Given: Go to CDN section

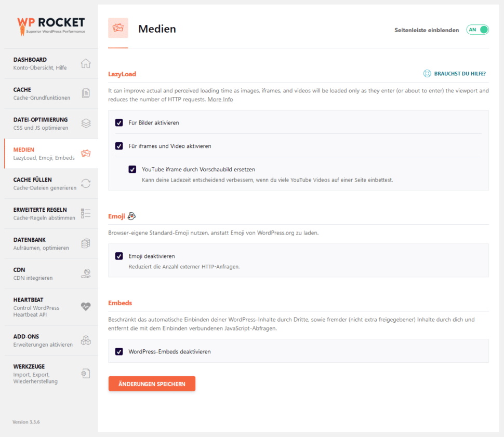Looking at the screenshot, I should pos(51,274).
